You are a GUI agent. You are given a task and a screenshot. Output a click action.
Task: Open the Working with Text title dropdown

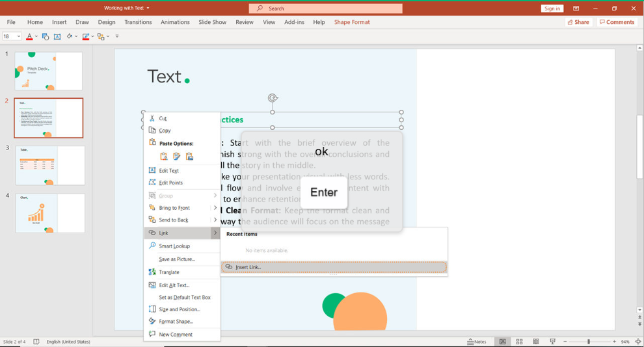point(126,8)
